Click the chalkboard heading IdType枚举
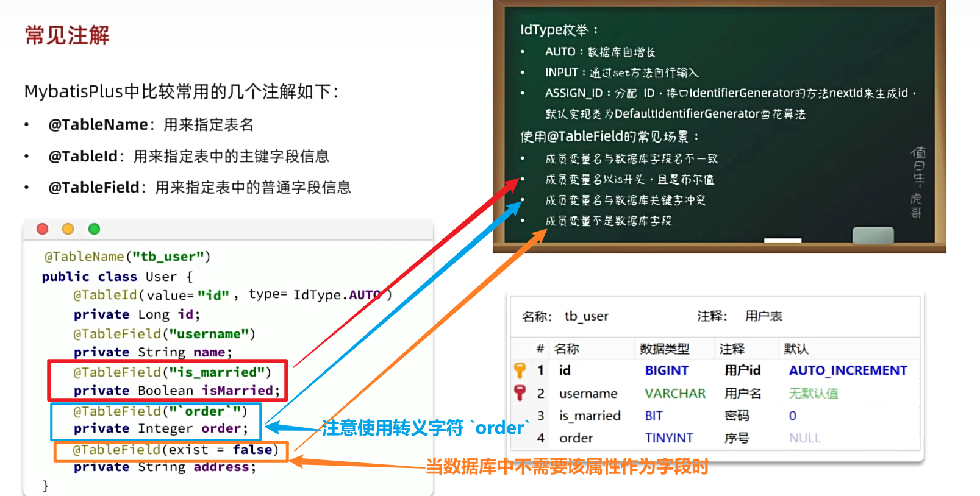980x496 pixels. click(x=559, y=29)
